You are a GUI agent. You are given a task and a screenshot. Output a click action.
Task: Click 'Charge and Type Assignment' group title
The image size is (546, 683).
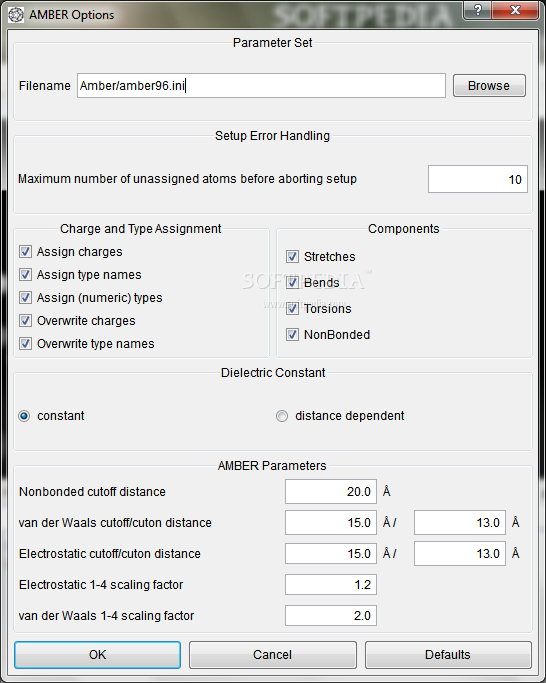pyautogui.click(x=141, y=229)
